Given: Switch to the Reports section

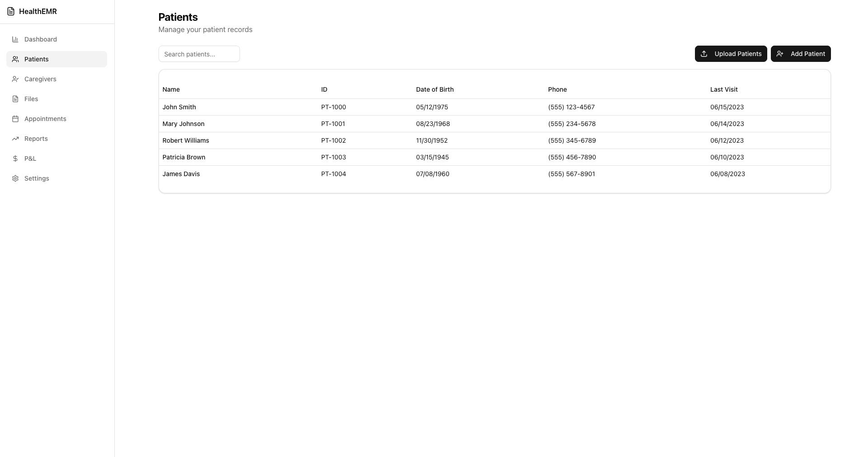Looking at the screenshot, I should pos(36,139).
